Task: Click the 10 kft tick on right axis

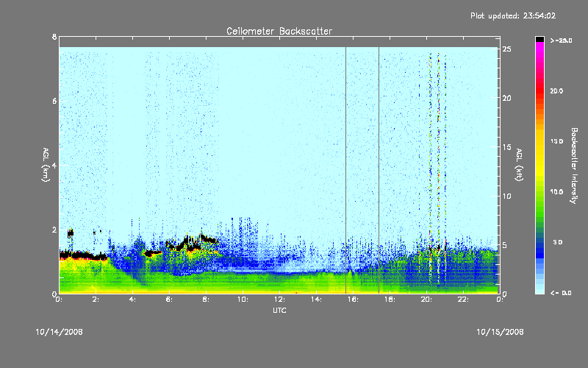Action: [507, 197]
